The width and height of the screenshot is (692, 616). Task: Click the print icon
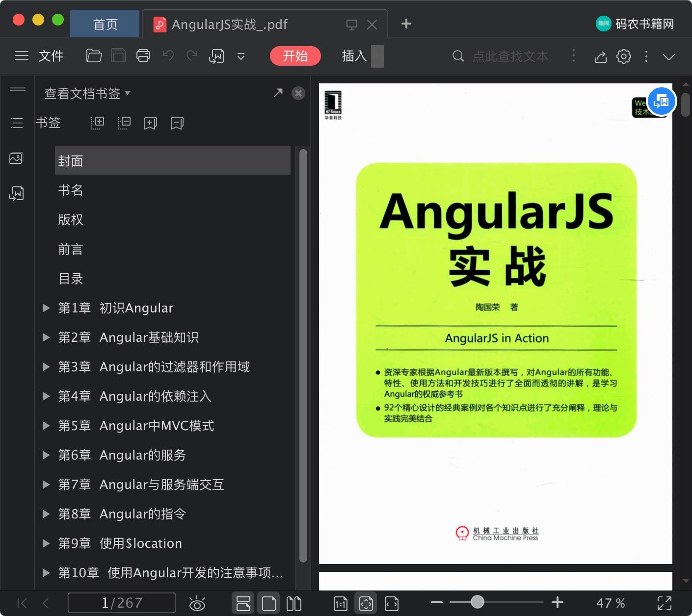point(143,56)
